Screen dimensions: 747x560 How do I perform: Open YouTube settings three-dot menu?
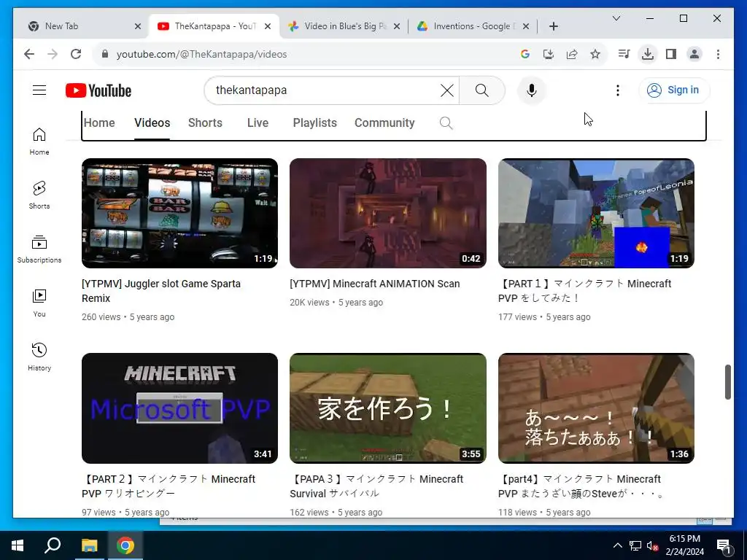point(618,90)
